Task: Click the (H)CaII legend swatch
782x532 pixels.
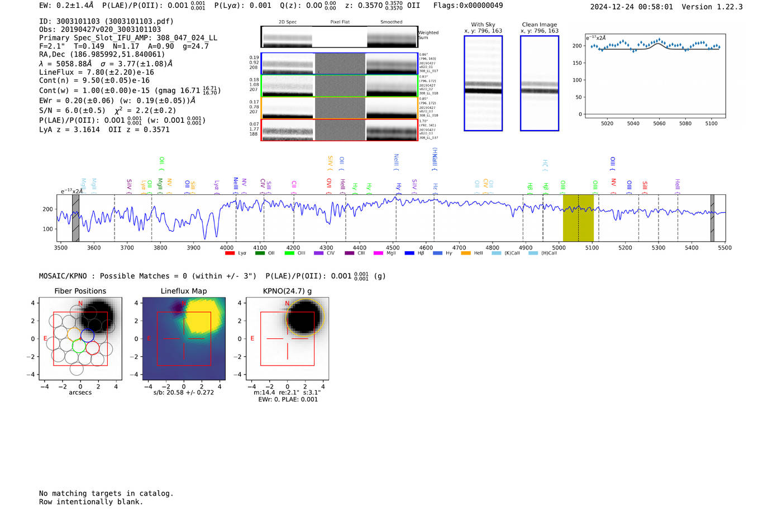Action: [533, 253]
